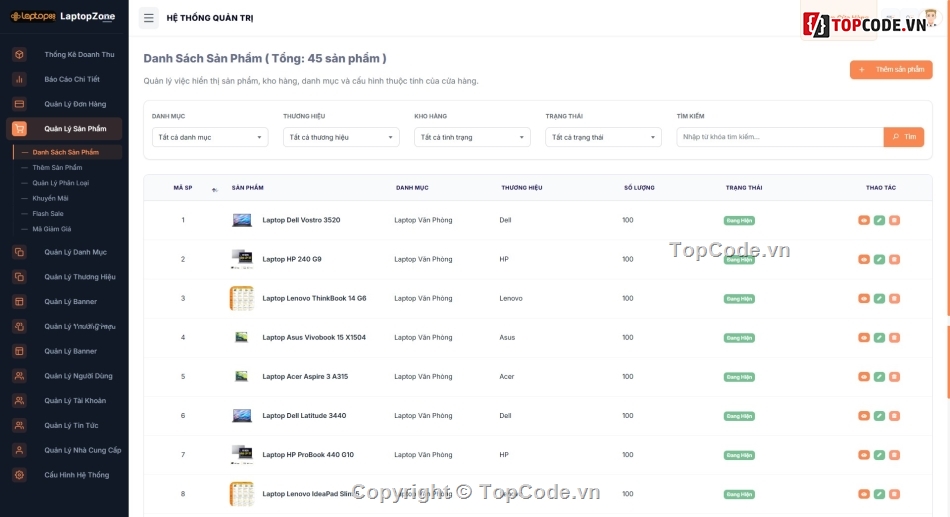Image resolution: width=950 pixels, height=517 pixels.
Task: View details of product row 8
Action: tap(864, 494)
